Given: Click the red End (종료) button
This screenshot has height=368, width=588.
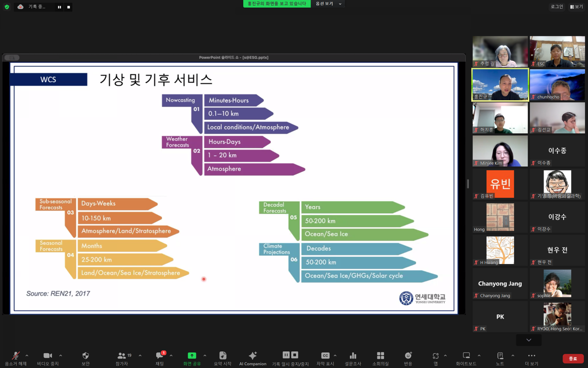Looking at the screenshot, I should coord(572,358).
